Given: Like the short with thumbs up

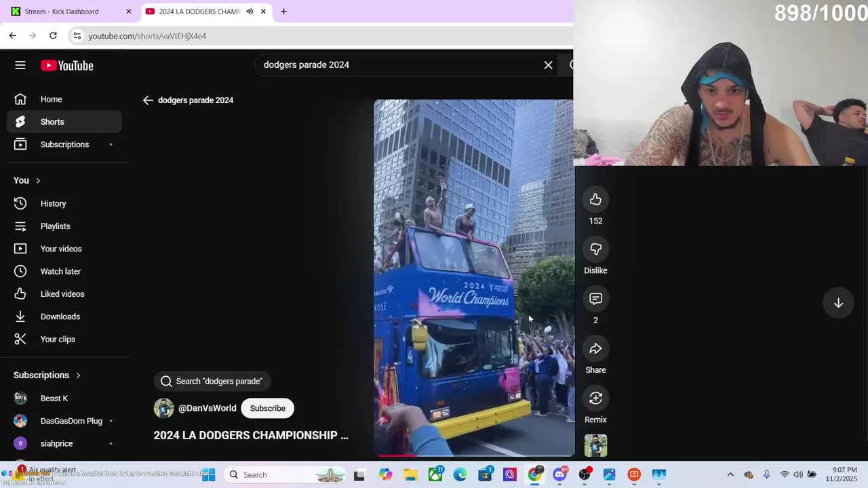Looking at the screenshot, I should tap(595, 199).
